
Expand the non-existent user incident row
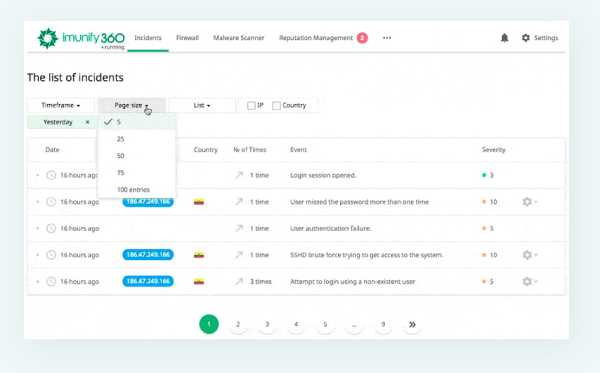[38, 282]
